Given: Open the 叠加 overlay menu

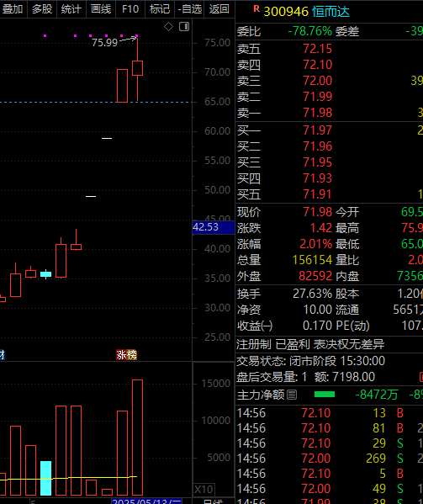Looking at the screenshot, I should 13,8.
